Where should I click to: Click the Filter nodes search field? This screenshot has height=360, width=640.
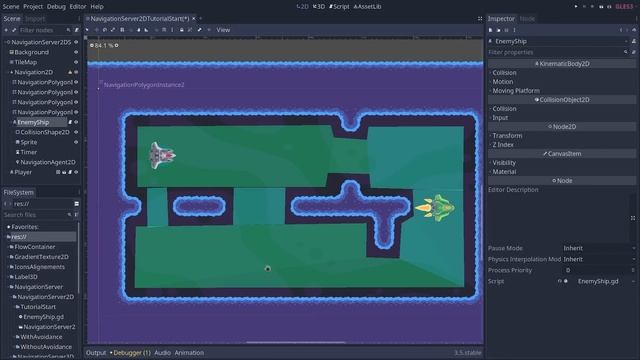[44, 30]
